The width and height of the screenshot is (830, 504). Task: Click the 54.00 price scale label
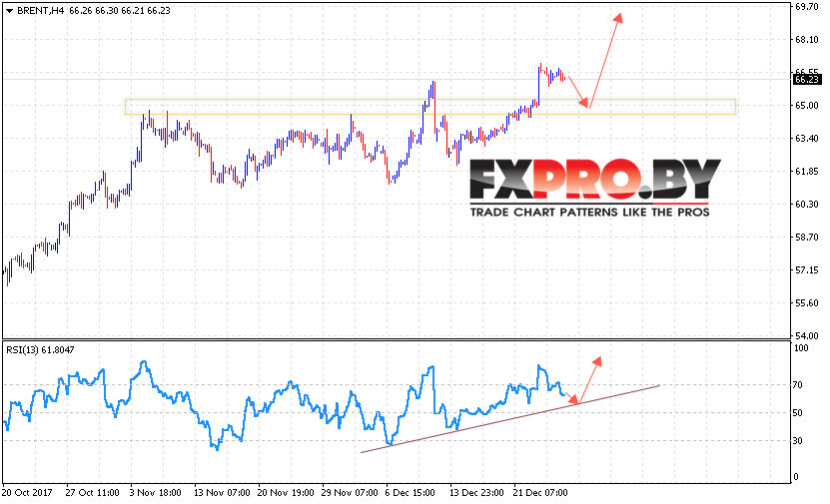pos(807,335)
